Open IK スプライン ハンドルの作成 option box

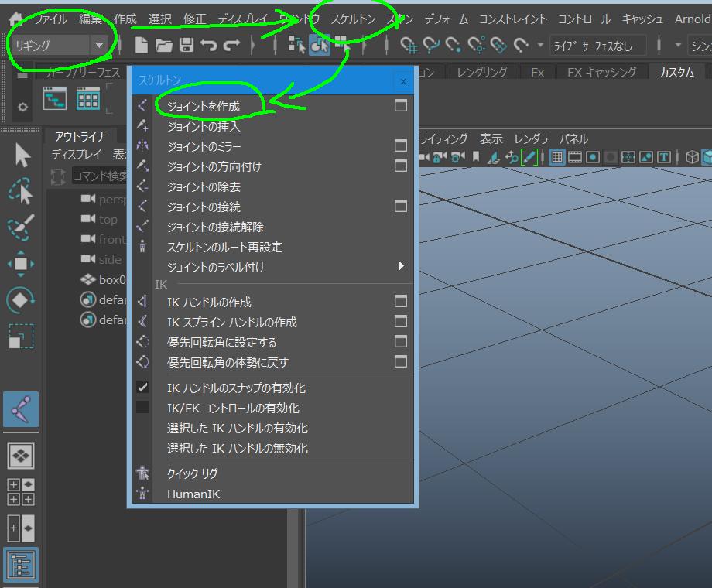click(x=401, y=322)
